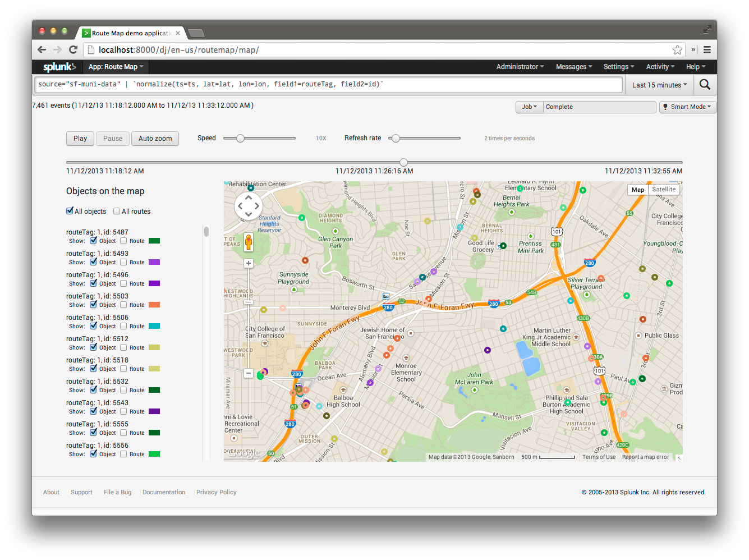Click the cyan color swatch for id 5506
The width and height of the screenshot is (749, 560).
click(x=154, y=326)
